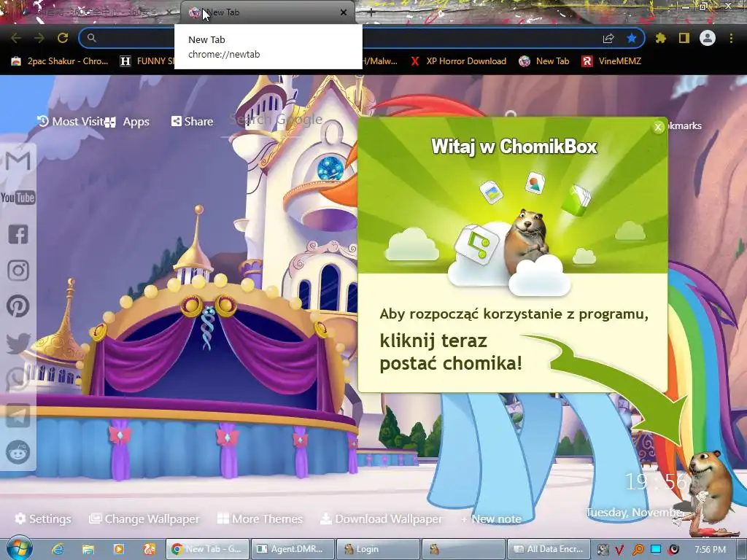Switch to Agent.DMR taskbar window
Viewport: 747px width, 560px height.
292,549
